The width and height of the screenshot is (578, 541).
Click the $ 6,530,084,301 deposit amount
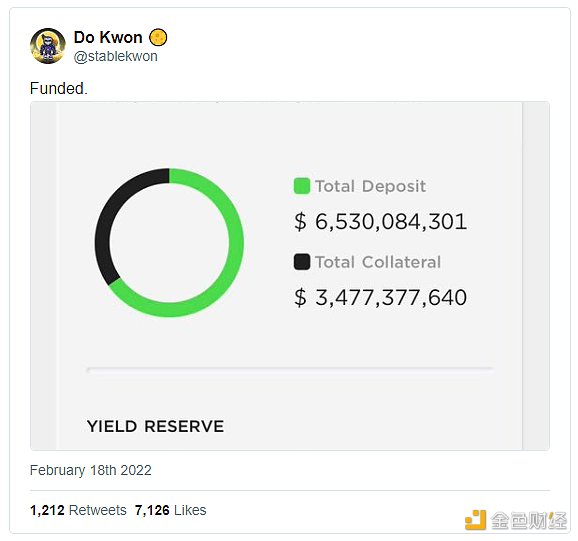[x=380, y=221]
